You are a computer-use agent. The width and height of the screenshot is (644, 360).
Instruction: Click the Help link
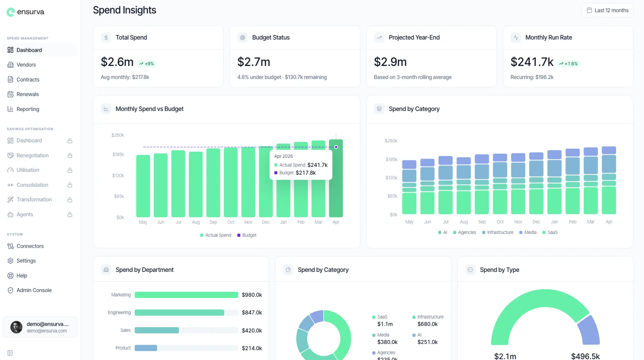coord(22,276)
